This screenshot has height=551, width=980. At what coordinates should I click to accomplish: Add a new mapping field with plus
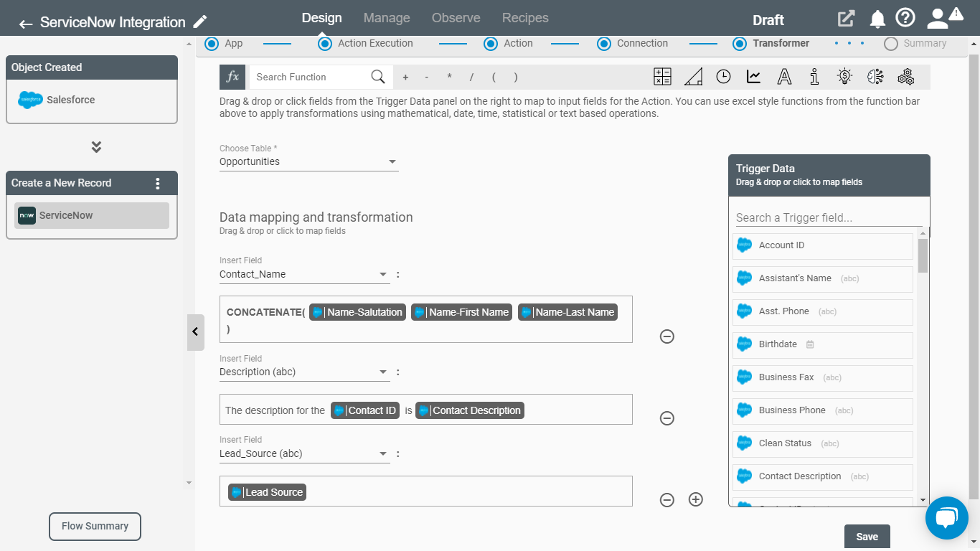point(696,499)
